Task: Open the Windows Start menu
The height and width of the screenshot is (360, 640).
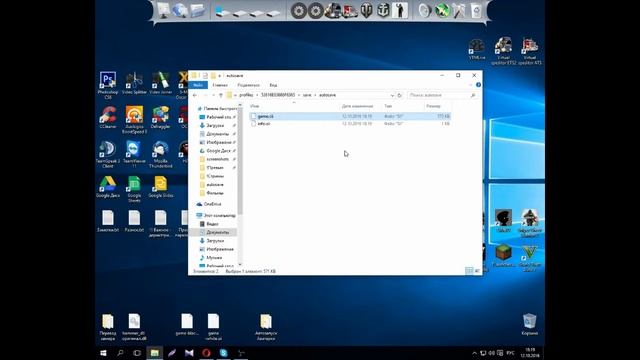Action: click(x=103, y=353)
